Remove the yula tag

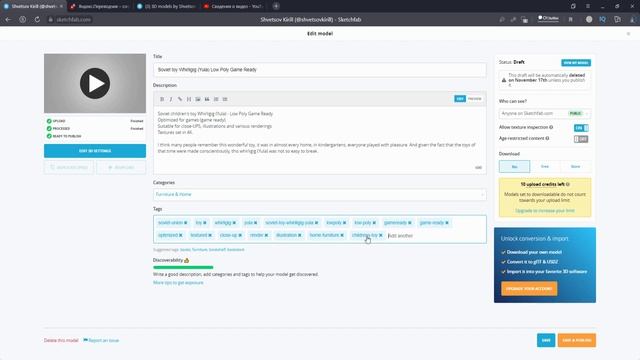point(256,223)
